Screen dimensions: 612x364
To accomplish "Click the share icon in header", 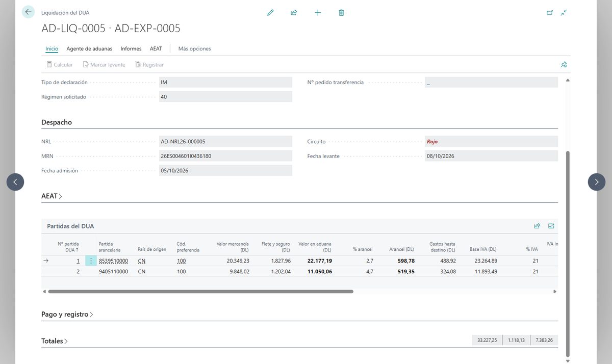I will tap(294, 13).
